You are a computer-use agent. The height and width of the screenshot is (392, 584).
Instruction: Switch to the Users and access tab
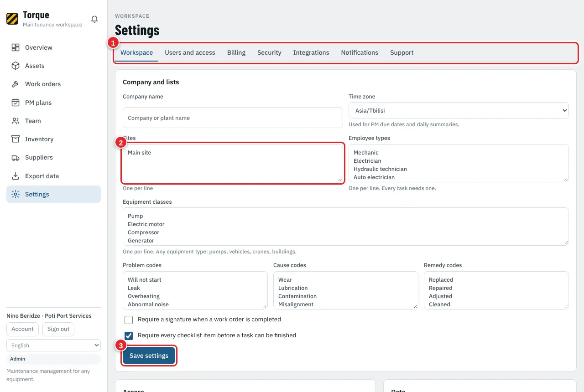pyautogui.click(x=190, y=52)
